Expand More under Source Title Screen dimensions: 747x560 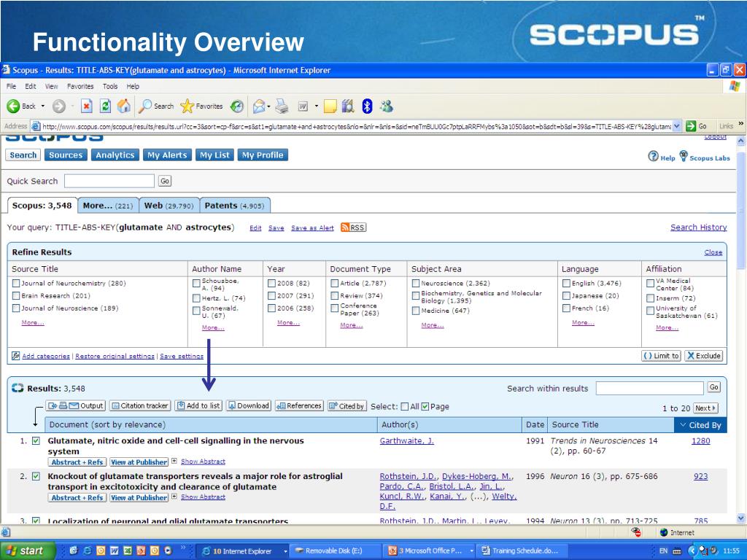[33, 322]
